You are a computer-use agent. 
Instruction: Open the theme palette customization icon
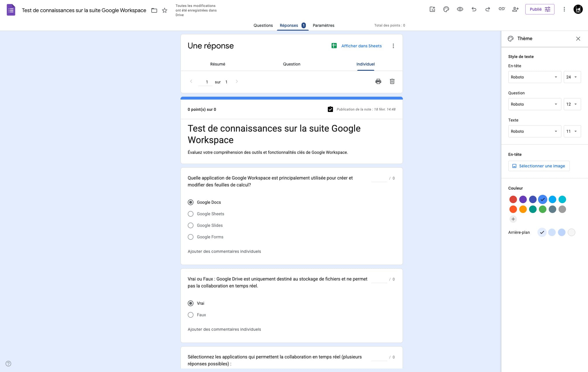(446, 9)
